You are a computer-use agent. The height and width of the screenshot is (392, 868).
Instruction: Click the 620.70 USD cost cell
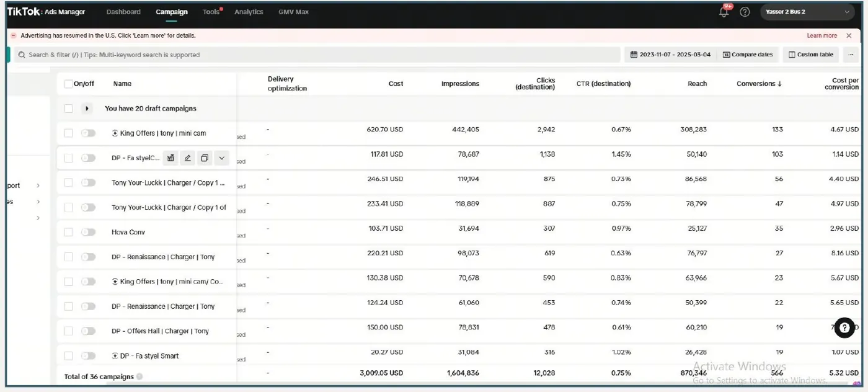[x=384, y=130]
